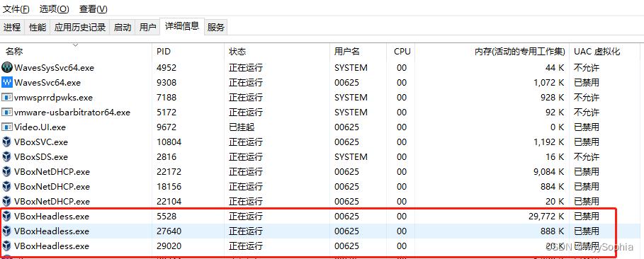This screenshot has width=644, height=259.
Task: Click the WavesSysSvc64.exe process icon
Action: [x=7, y=67]
